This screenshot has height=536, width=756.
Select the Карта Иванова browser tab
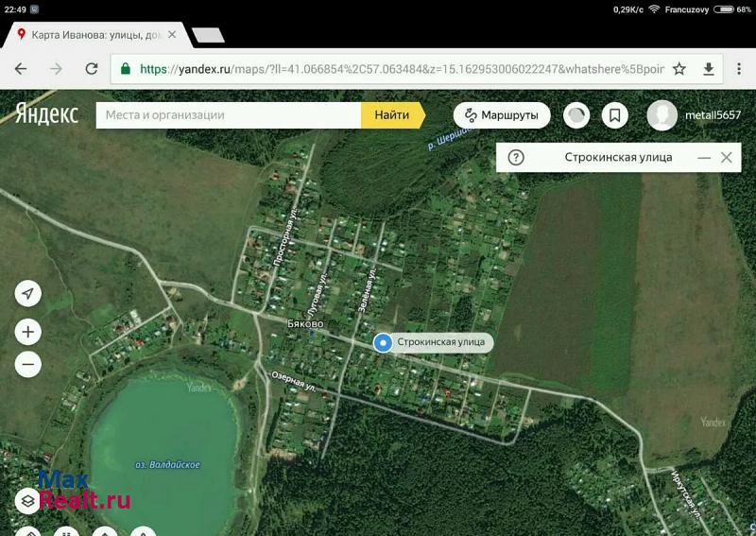click(94, 35)
